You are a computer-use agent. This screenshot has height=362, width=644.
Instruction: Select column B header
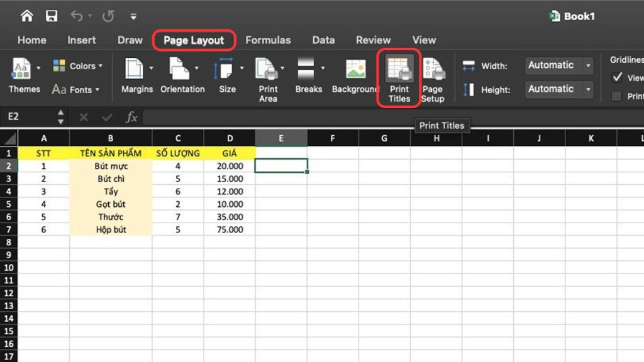click(111, 138)
